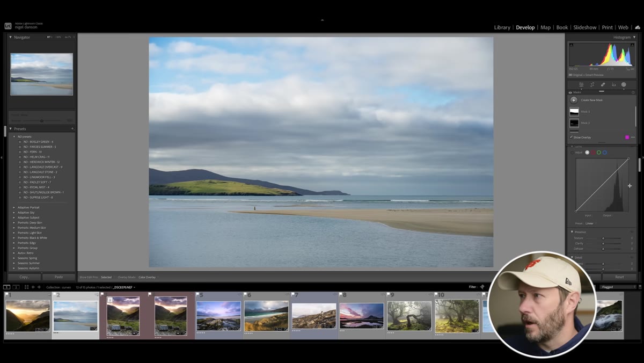644x363 pixels.
Task: Collapse the ND presets group
Action: (14, 136)
